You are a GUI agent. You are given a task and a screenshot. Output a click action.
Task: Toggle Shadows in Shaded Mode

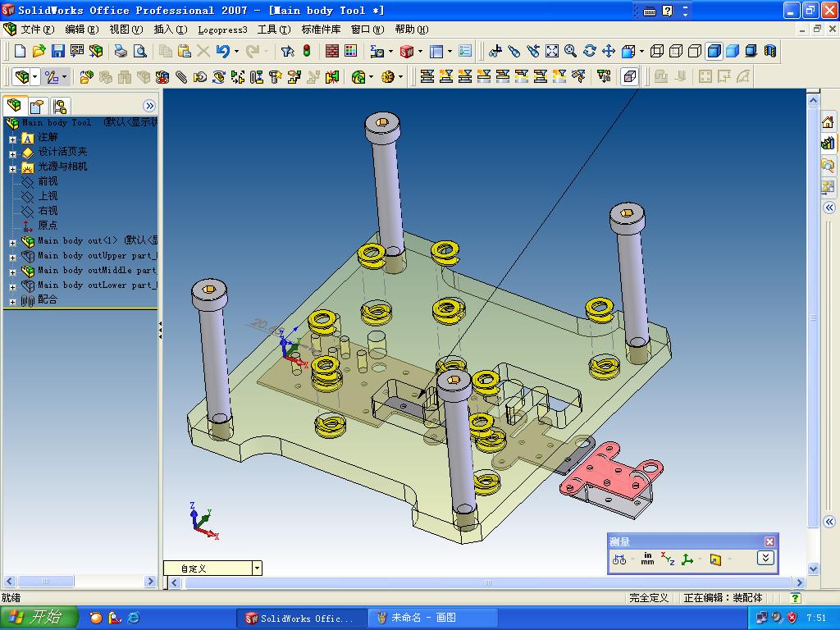[x=751, y=51]
